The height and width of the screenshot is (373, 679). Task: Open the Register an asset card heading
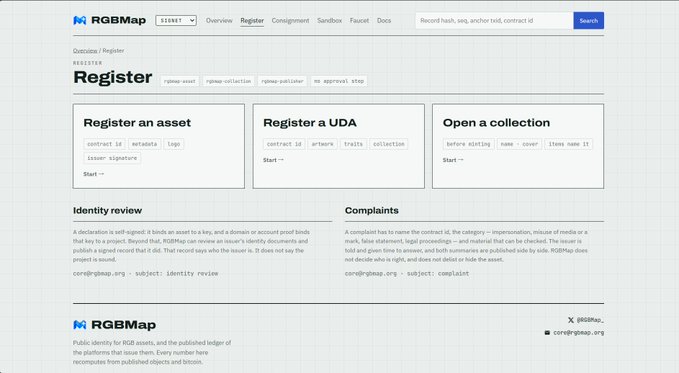pos(137,123)
